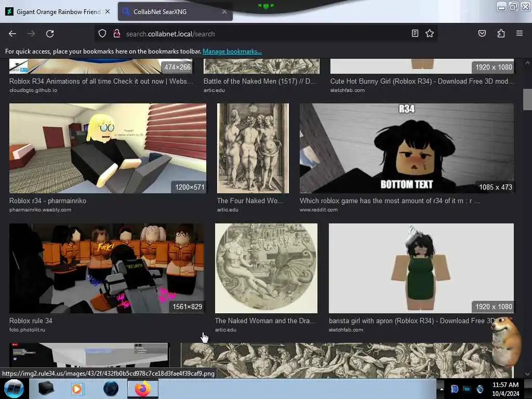Click the page vertical scrollbar thumb
The height and width of the screenshot is (399, 532).
527,99
